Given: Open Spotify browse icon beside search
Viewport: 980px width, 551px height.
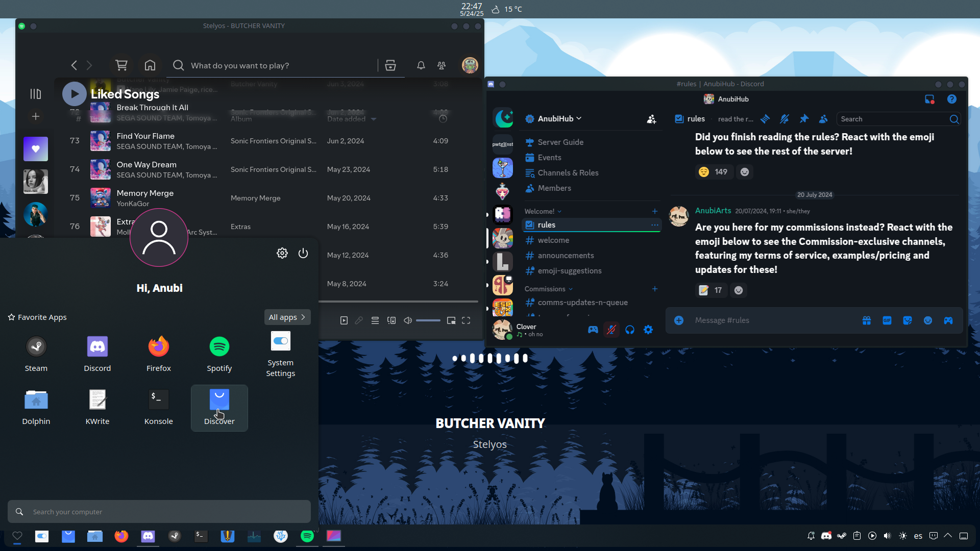Looking at the screenshot, I should (x=390, y=65).
